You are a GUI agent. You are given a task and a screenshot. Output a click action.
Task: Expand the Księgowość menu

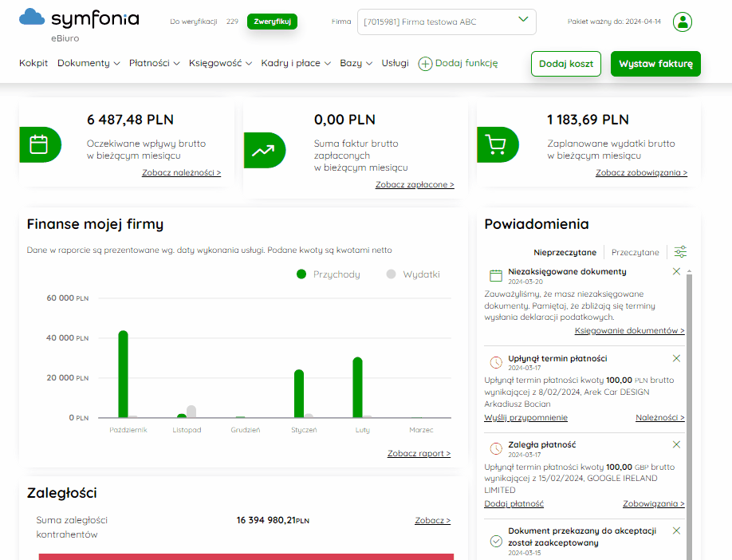pos(220,63)
